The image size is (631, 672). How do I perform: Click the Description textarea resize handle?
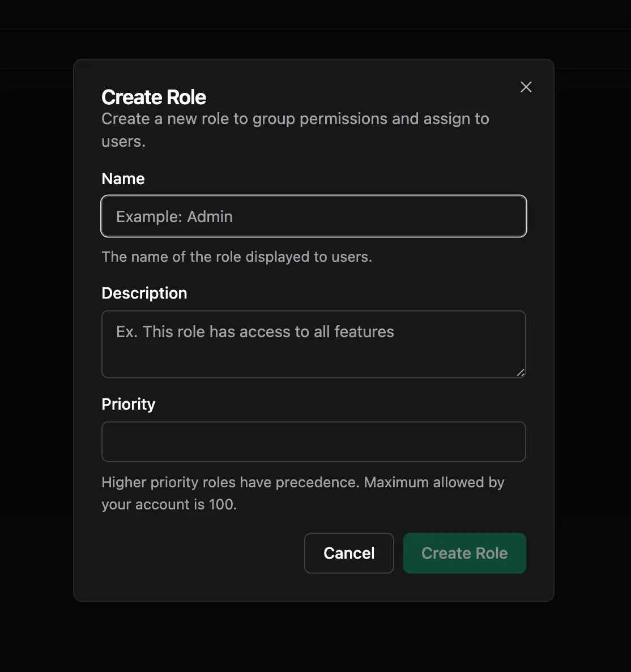[521, 372]
